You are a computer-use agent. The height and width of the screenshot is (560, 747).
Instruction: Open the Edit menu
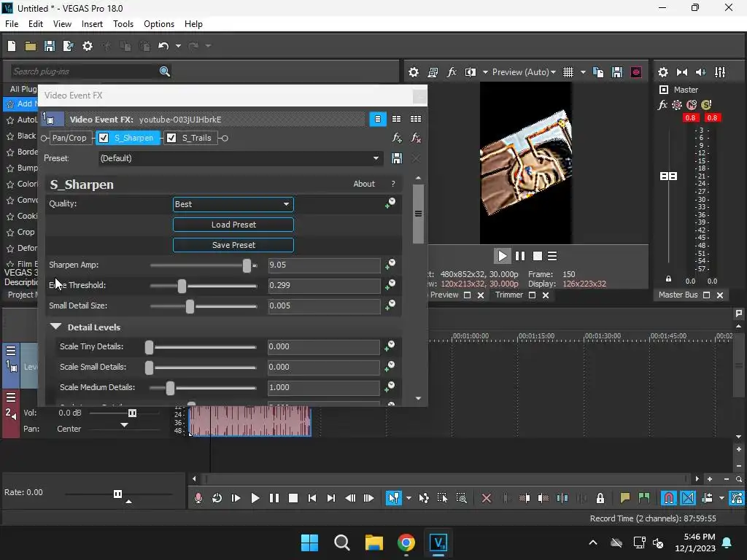35,24
